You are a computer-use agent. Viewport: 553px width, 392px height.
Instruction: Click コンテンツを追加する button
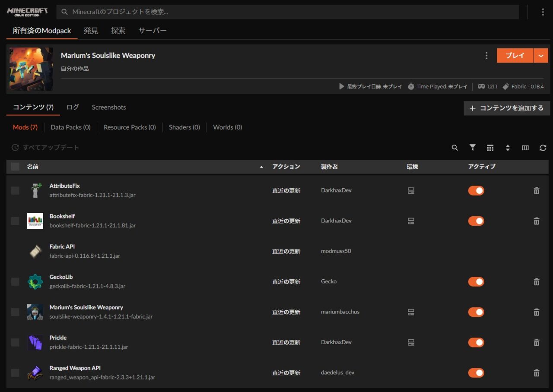coord(507,108)
